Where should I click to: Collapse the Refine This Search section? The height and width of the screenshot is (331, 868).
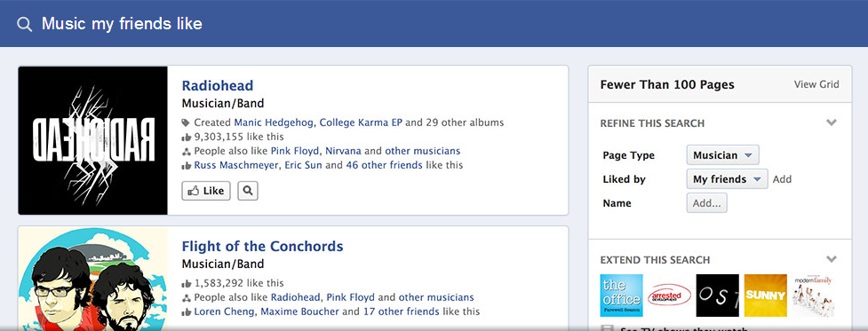[831, 122]
